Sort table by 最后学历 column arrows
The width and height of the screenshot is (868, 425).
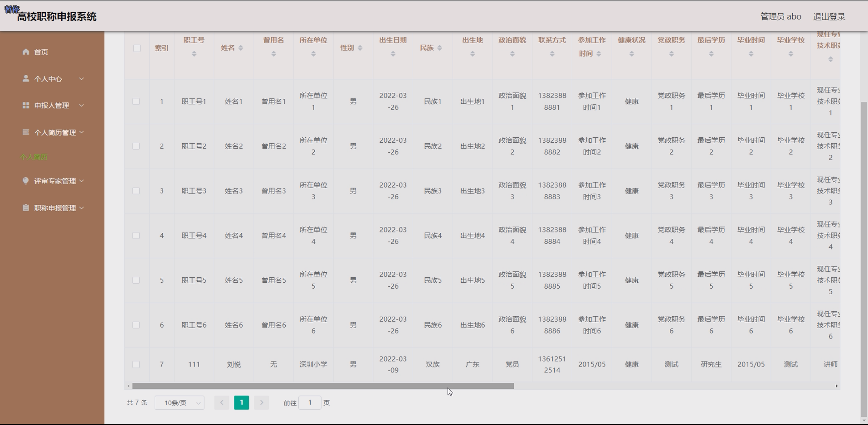(x=711, y=54)
